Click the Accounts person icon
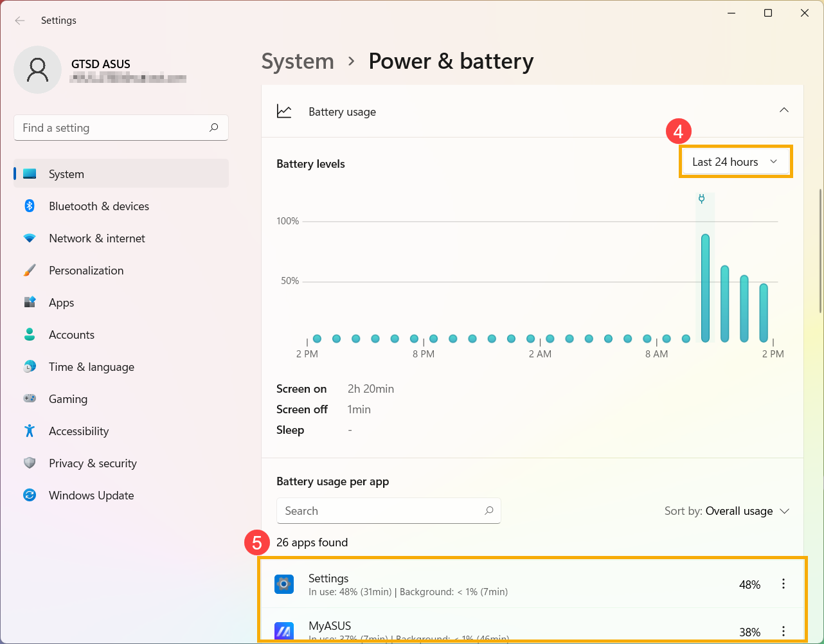The height and width of the screenshot is (644, 824). (30, 334)
